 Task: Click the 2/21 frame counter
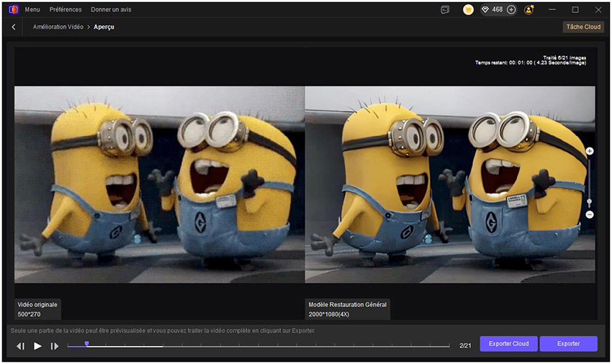click(465, 346)
